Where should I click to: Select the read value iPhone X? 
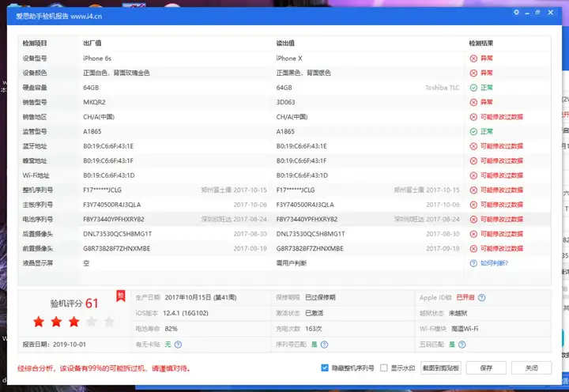(x=289, y=58)
